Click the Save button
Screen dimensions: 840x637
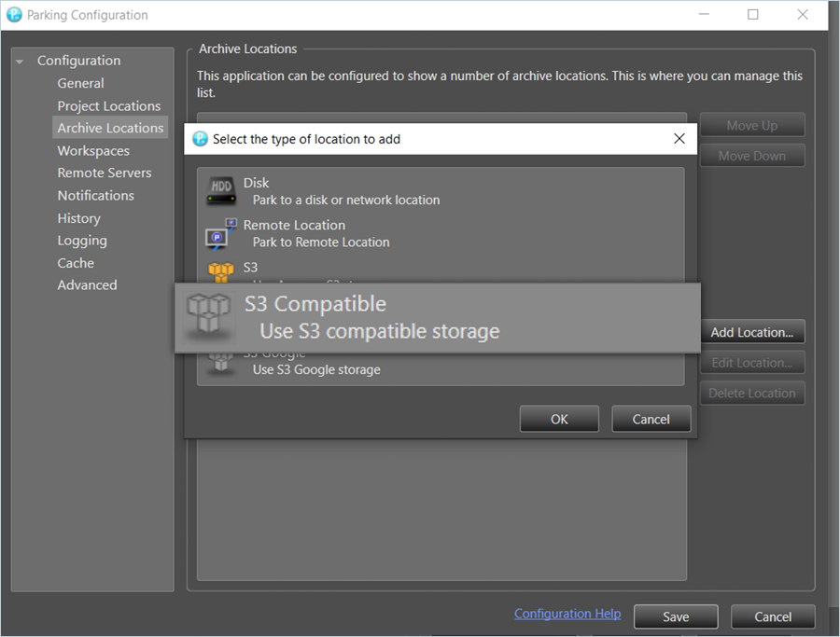click(676, 616)
